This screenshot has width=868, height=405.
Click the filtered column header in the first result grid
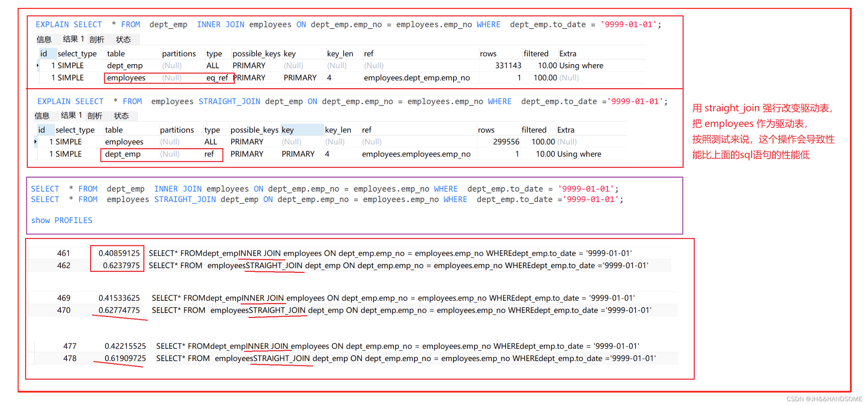point(536,54)
